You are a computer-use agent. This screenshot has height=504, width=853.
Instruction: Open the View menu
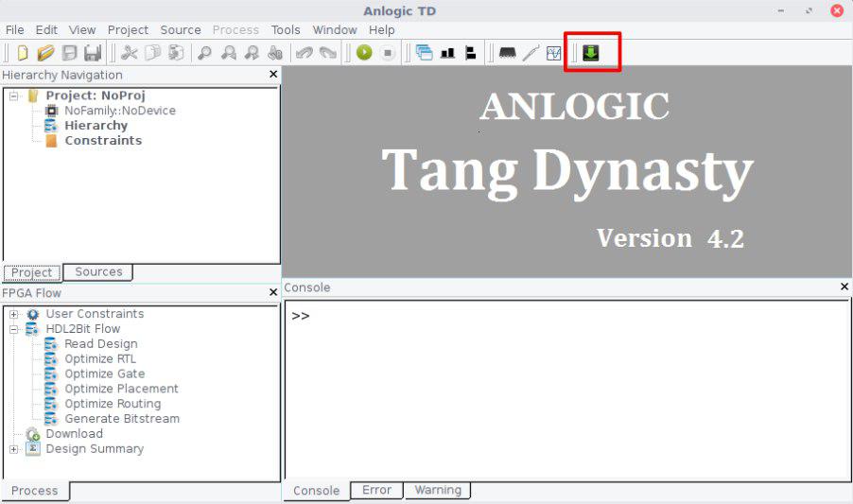click(x=82, y=30)
